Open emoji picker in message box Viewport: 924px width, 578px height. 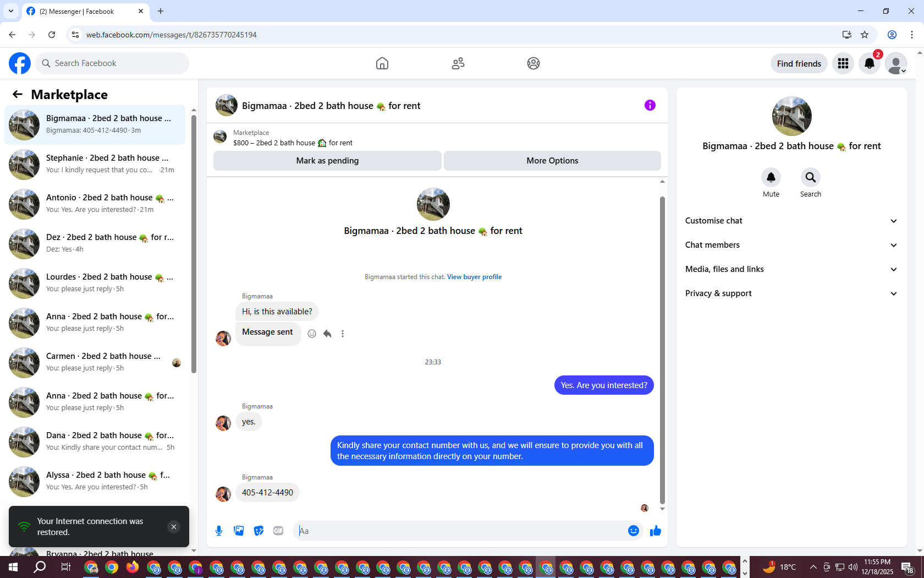coord(634,531)
